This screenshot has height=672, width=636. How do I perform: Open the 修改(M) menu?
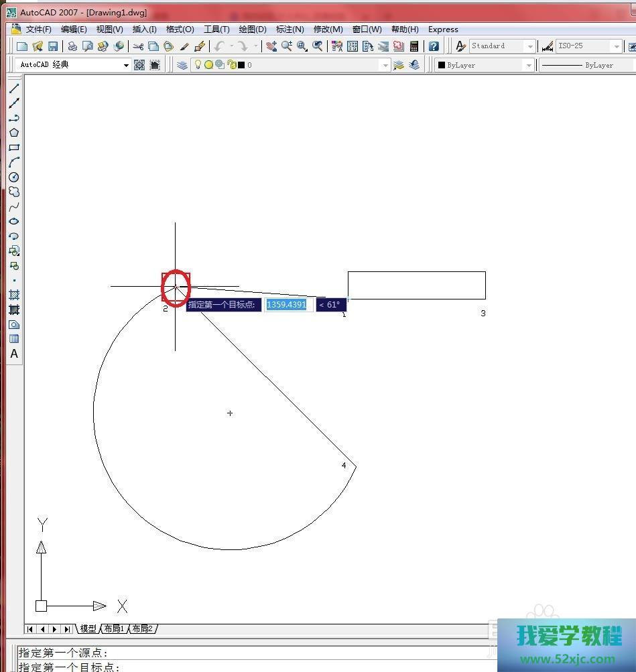[x=328, y=29]
